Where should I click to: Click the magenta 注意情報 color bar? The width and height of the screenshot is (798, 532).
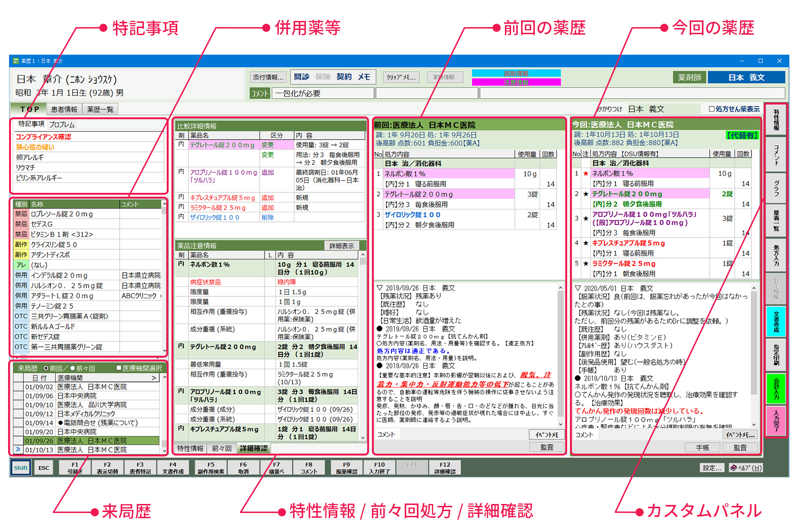click(x=516, y=82)
